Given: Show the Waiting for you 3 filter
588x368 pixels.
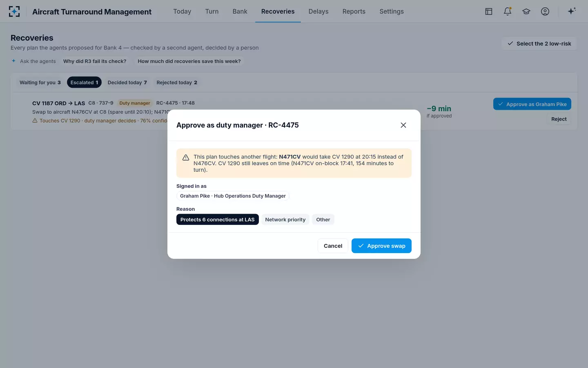Looking at the screenshot, I should point(40,82).
